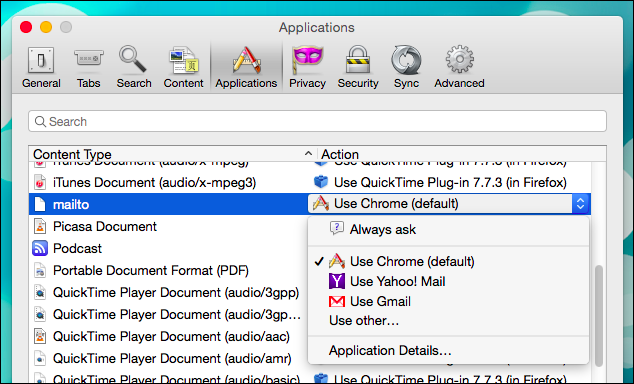634x384 pixels.
Task: Select QuickTime Player Document (audio/aac) row
Action: [x=168, y=336]
